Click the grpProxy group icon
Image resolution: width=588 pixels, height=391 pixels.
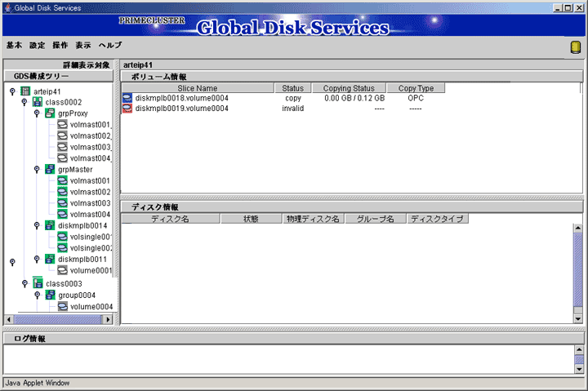pos(50,113)
